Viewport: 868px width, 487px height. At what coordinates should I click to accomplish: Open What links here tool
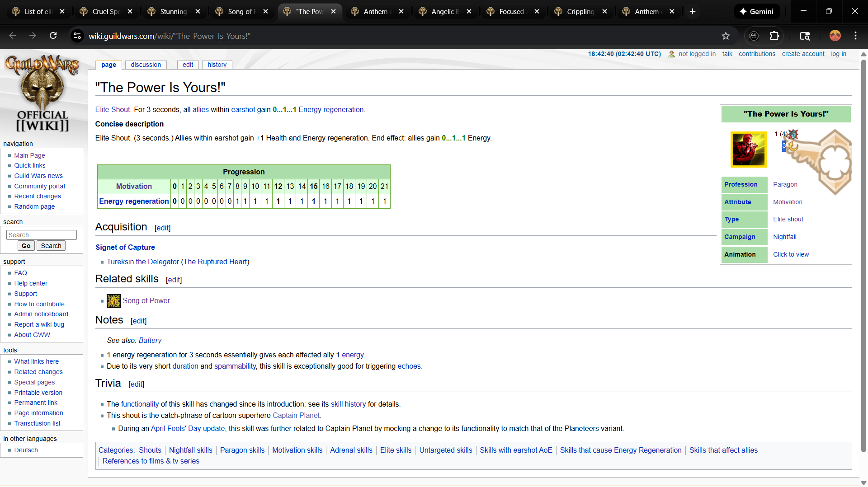pyautogui.click(x=36, y=361)
